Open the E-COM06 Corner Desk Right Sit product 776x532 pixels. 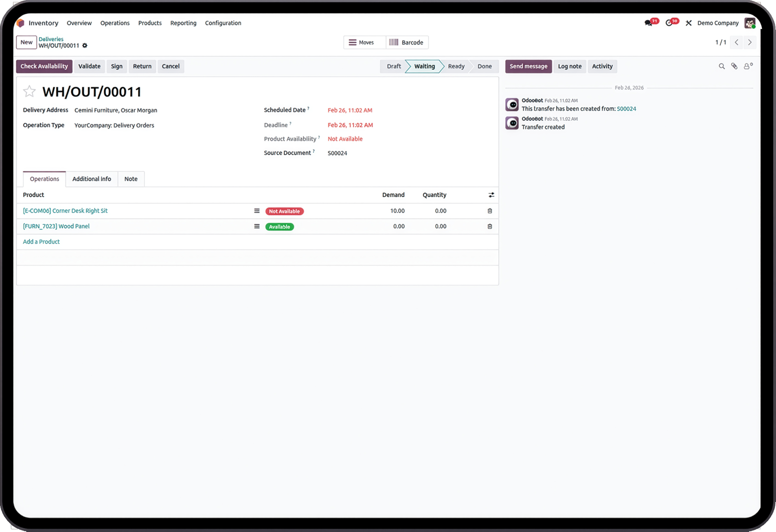tap(65, 211)
